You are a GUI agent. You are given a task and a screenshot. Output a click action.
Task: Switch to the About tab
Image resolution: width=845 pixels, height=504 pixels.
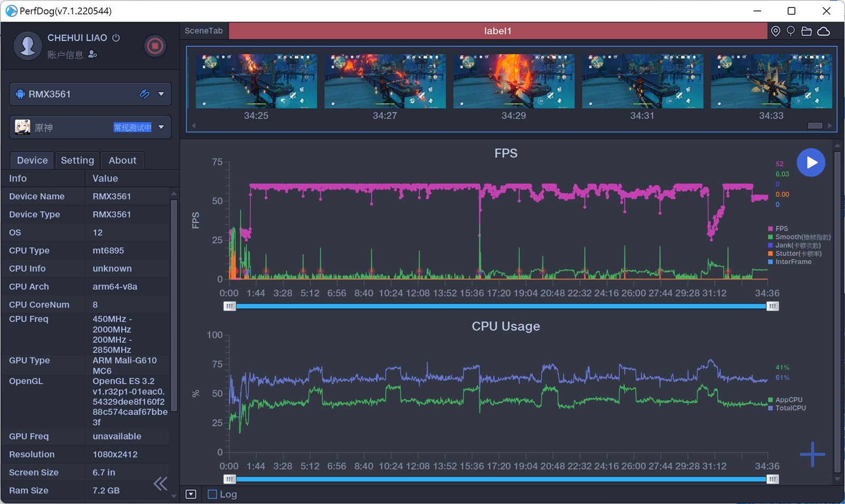click(x=122, y=160)
